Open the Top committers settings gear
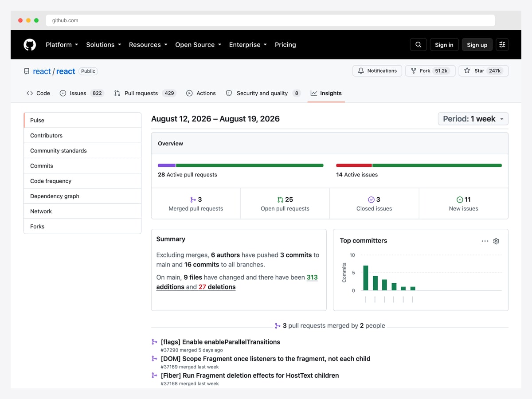Viewport: 532px width, 399px height. [x=497, y=241]
